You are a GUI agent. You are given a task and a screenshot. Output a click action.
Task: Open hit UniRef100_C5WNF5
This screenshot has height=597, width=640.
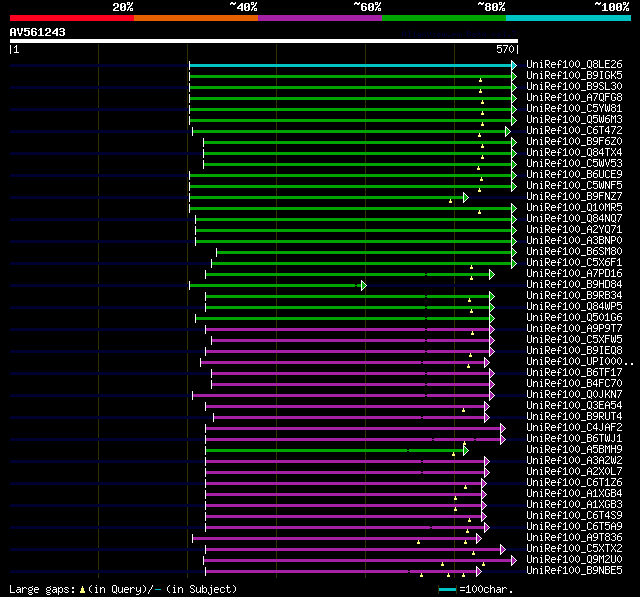[x=574, y=186]
